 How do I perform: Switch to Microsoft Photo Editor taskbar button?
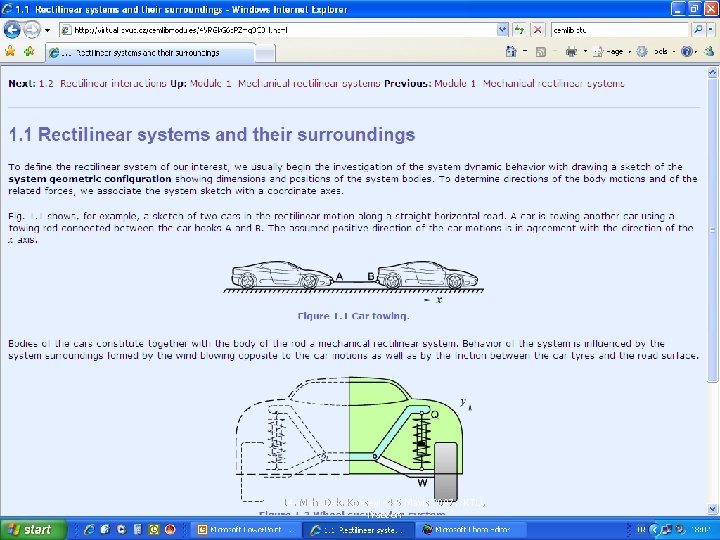tap(470, 530)
